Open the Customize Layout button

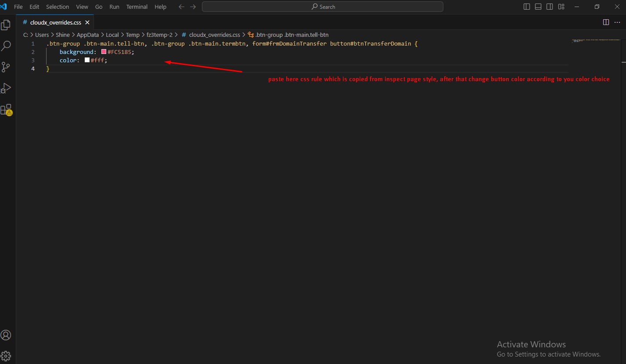click(561, 7)
